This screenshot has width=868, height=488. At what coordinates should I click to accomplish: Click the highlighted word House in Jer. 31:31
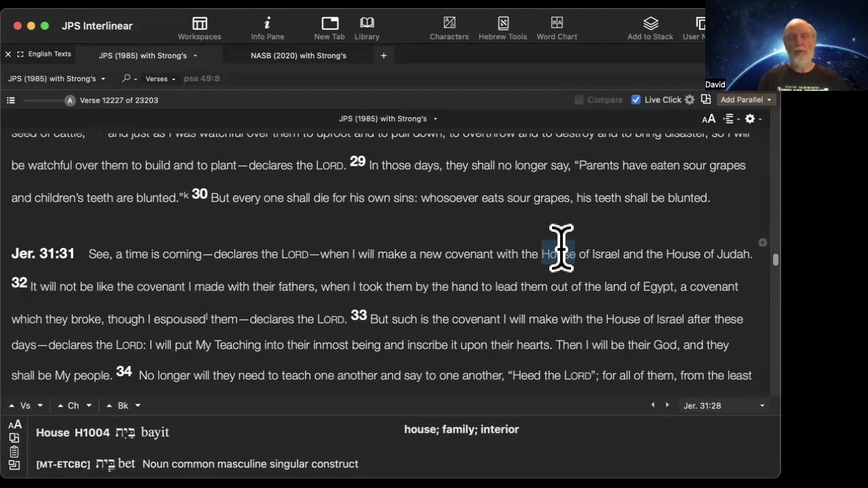pyautogui.click(x=558, y=254)
